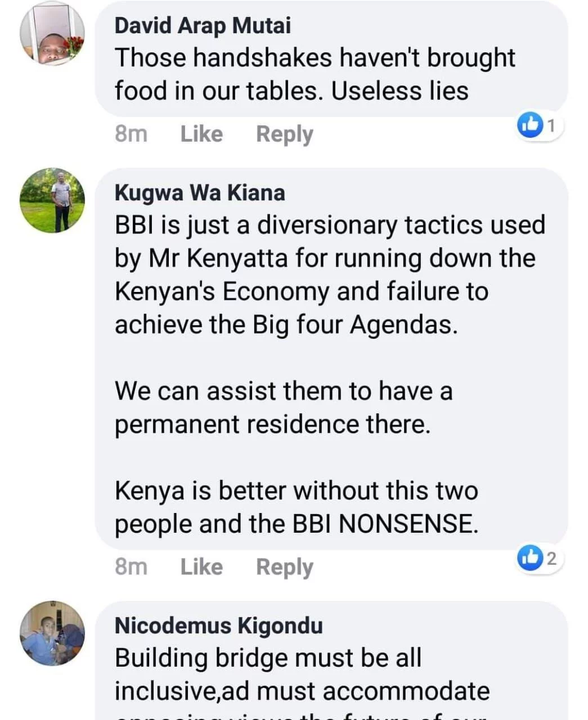
Task: Like David Arap Mutai's comment
Action: coord(201,134)
